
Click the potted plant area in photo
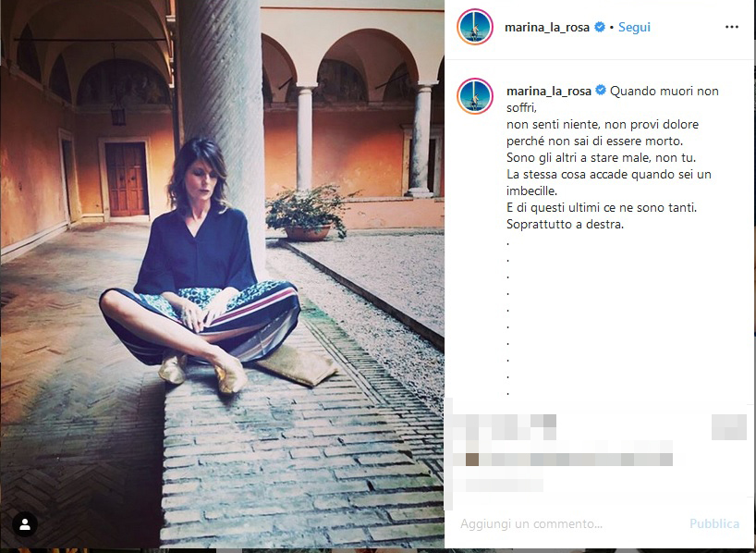tap(309, 213)
